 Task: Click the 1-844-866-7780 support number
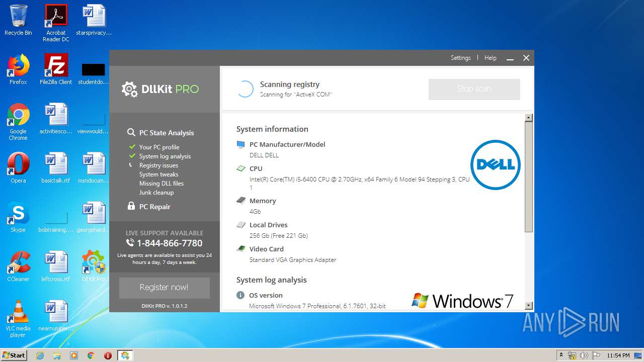pos(170,243)
